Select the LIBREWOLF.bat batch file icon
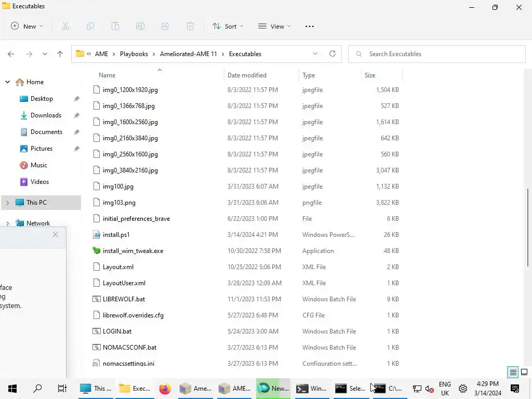The height and width of the screenshot is (399, 532). pyautogui.click(x=96, y=299)
